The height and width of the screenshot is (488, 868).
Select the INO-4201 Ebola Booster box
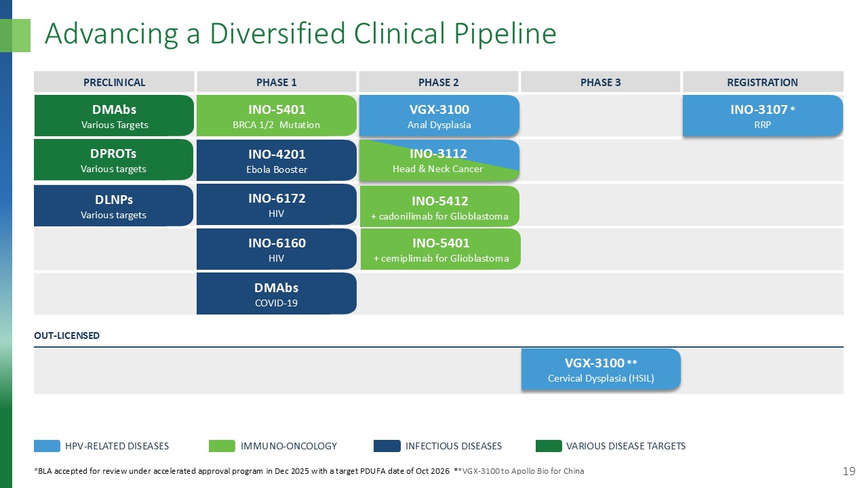277,160
